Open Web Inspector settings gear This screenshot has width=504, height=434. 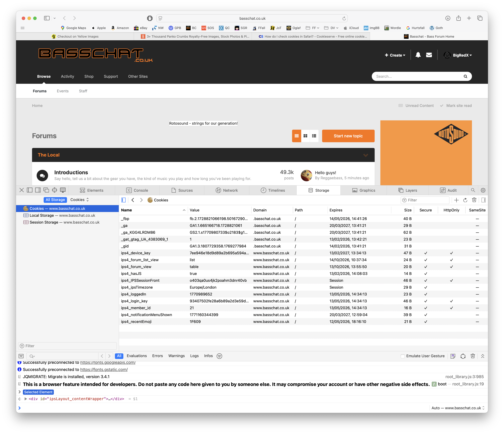click(x=483, y=190)
